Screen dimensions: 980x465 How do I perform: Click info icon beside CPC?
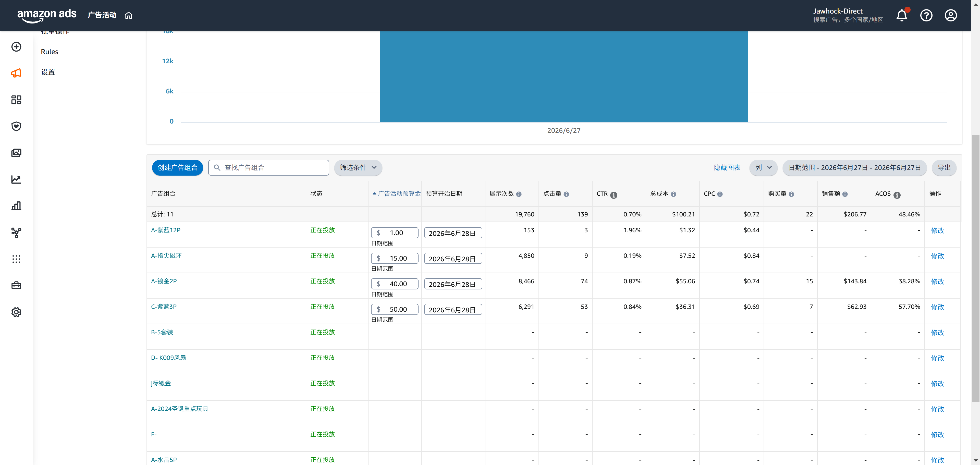(x=720, y=194)
